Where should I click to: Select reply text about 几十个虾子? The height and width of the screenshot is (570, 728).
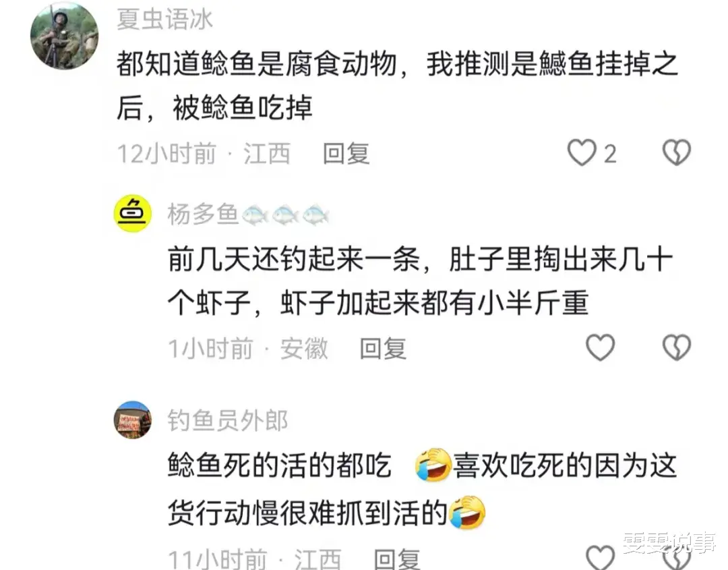(420, 281)
